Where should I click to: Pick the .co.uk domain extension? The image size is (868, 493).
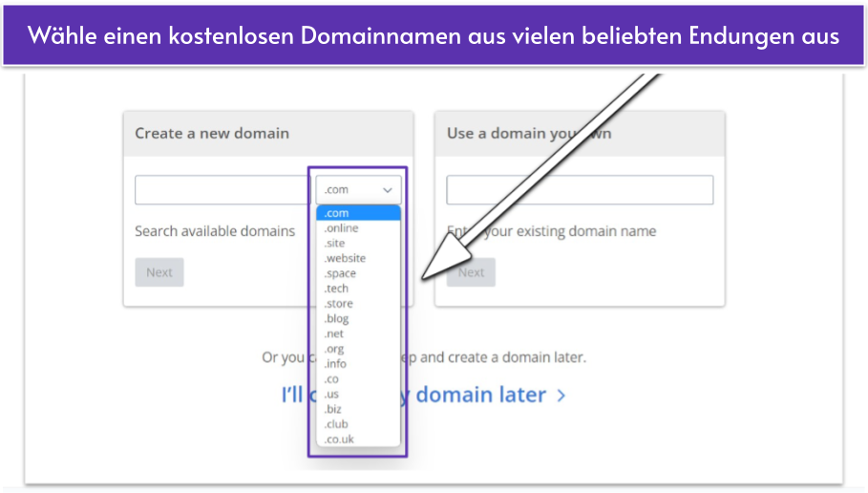coord(358,439)
